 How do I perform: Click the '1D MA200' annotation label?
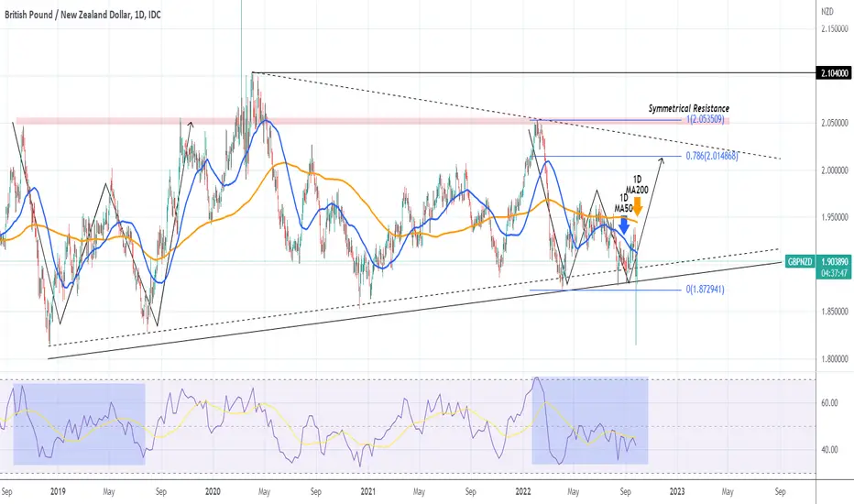coord(637,185)
